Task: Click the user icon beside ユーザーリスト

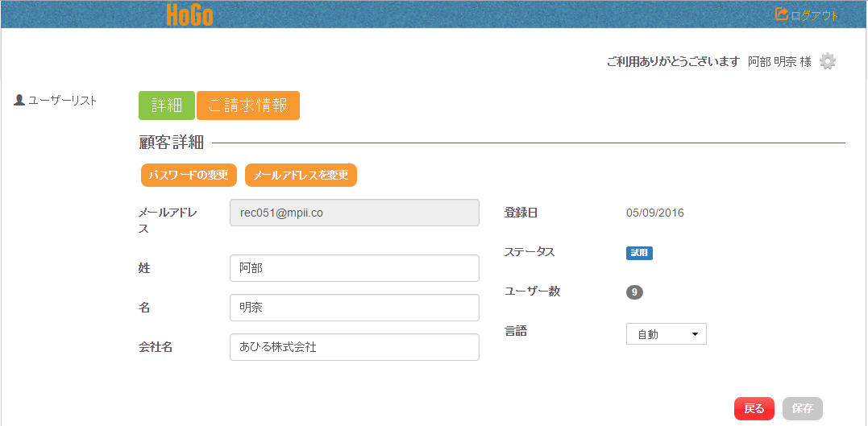Action: 19,101
